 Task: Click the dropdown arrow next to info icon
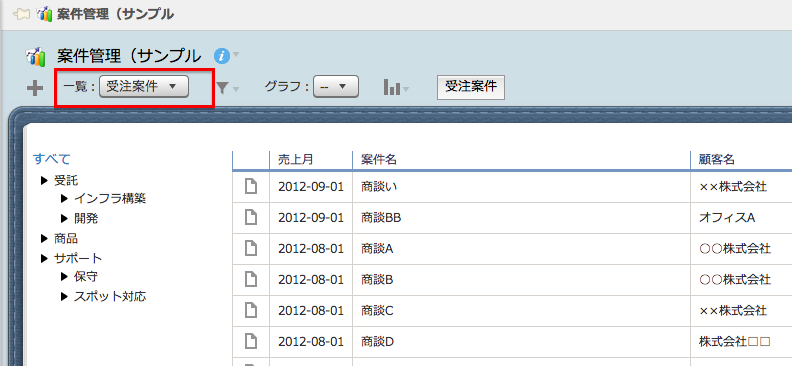coord(236,55)
